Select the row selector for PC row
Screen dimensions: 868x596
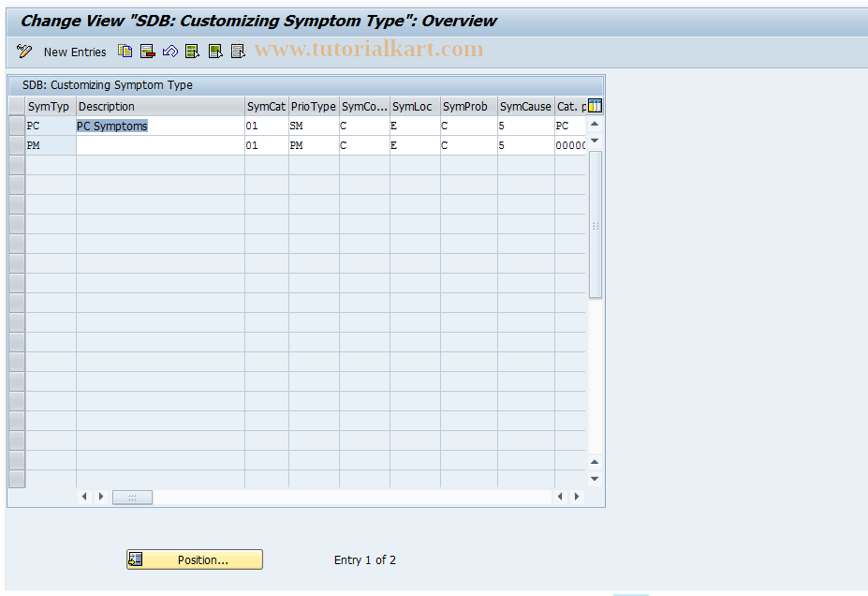coord(17,126)
